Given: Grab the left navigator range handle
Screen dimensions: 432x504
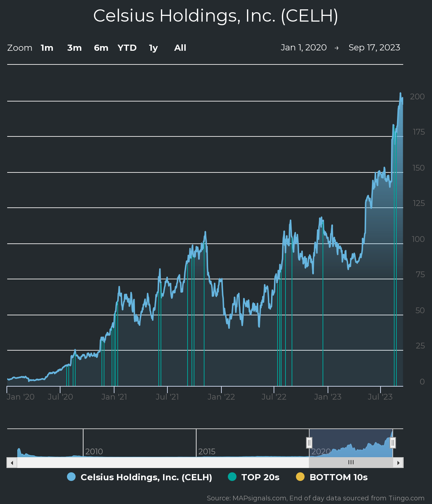Looking at the screenshot, I should (x=309, y=443).
